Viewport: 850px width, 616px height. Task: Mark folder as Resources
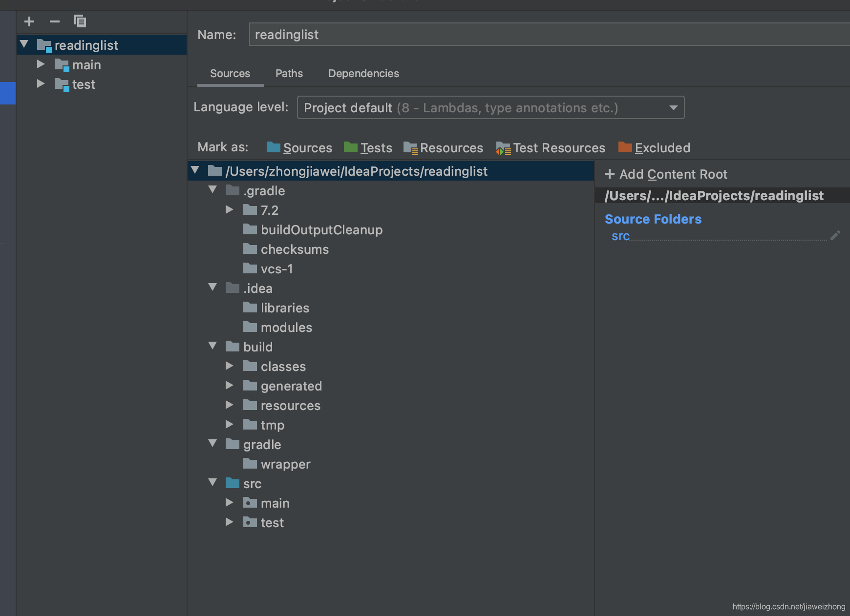click(443, 147)
